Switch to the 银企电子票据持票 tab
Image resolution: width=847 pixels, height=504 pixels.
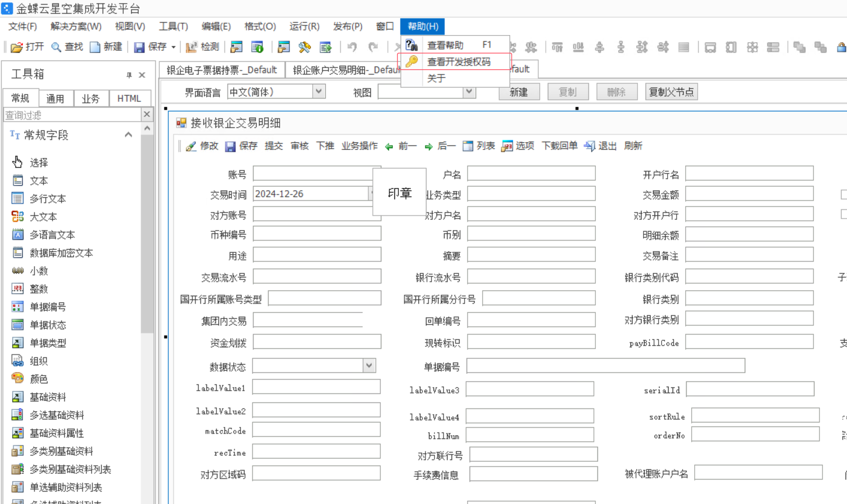tap(223, 70)
